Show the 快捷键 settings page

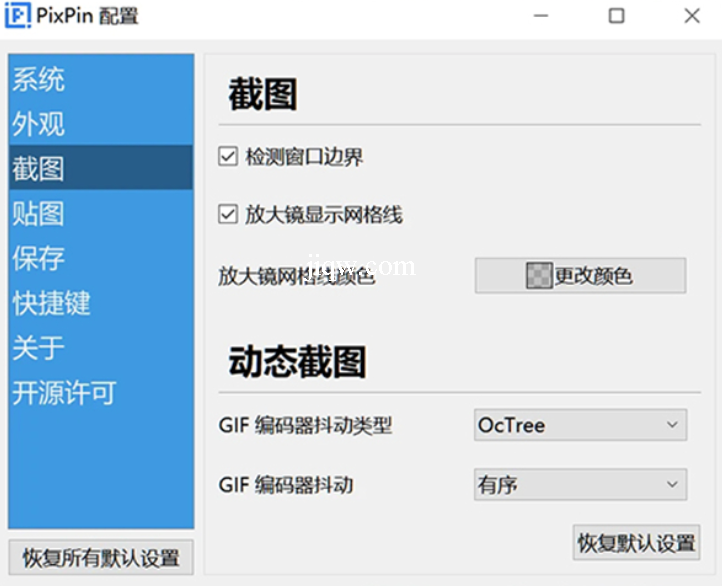click(x=101, y=302)
